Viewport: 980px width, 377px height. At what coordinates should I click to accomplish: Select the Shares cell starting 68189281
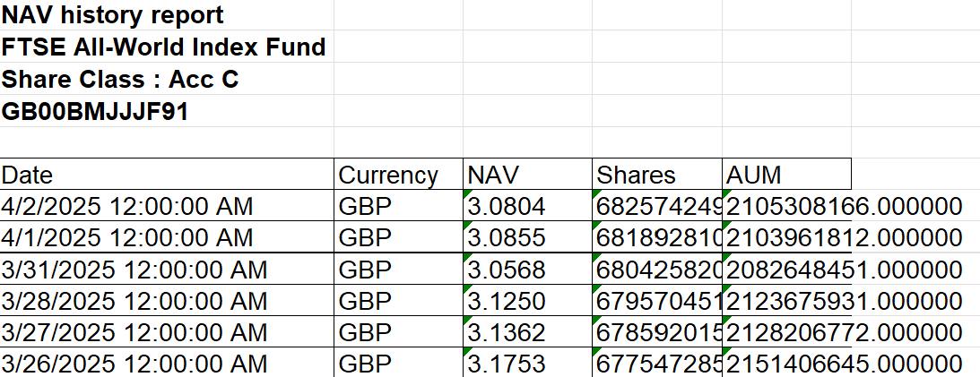[x=657, y=237]
